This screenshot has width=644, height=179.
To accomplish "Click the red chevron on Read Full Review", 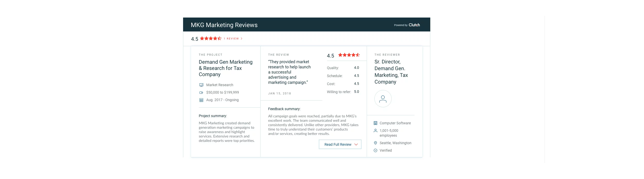I will pyautogui.click(x=356, y=144).
